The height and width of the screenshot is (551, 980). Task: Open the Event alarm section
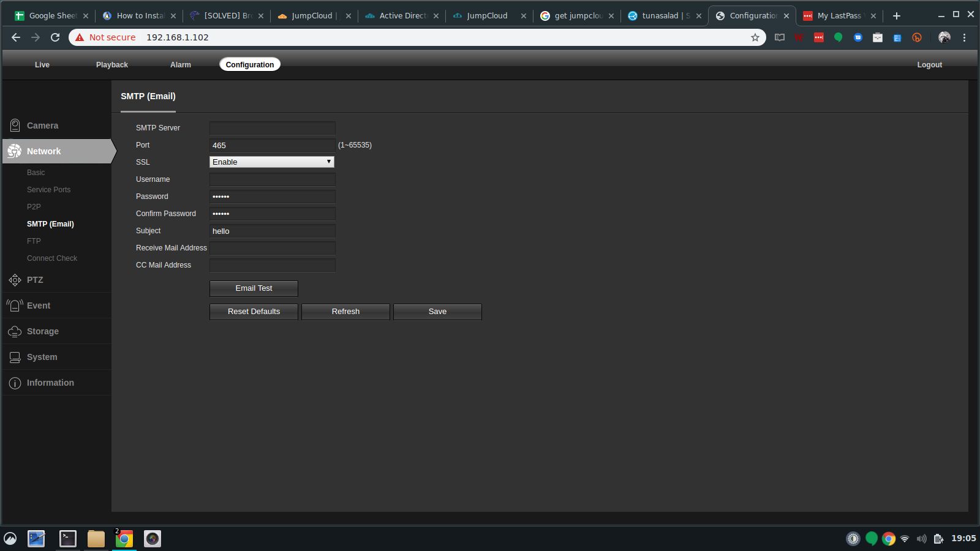(x=38, y=305)
